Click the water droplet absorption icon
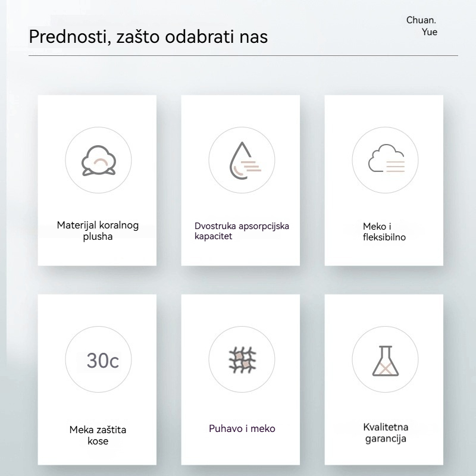Screen dimensions: 476x476 click(242, 159)
